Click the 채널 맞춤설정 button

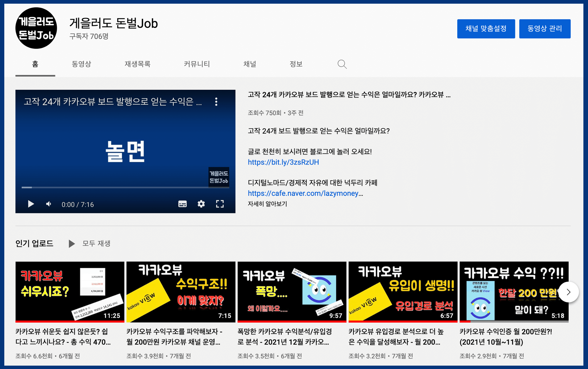tap(486, 29)
